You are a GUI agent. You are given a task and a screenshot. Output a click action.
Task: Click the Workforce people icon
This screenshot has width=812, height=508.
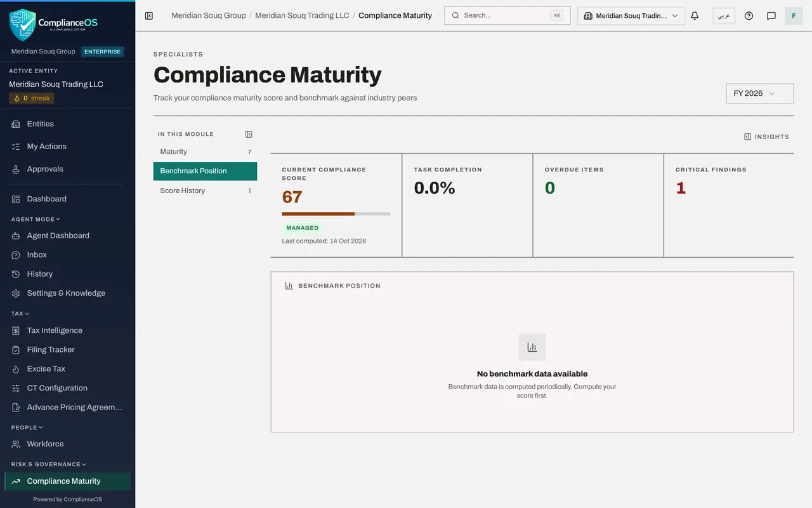16,444
